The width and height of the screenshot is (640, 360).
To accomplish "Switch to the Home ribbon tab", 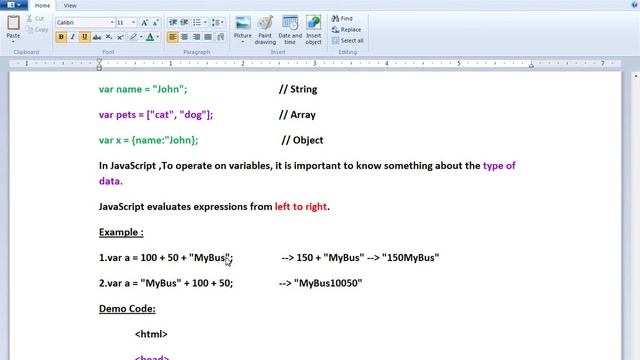I will 42,5.
